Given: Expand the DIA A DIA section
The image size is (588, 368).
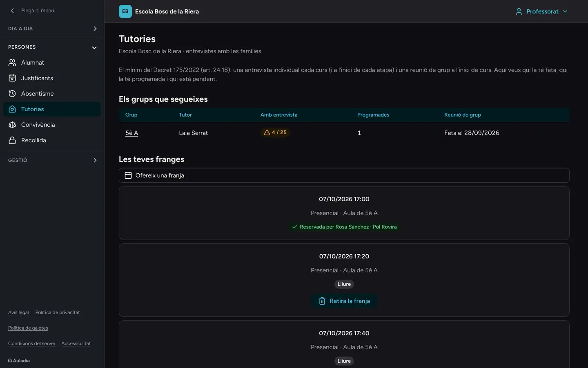Looking at the screenshot, I should (x=52, y=29).
